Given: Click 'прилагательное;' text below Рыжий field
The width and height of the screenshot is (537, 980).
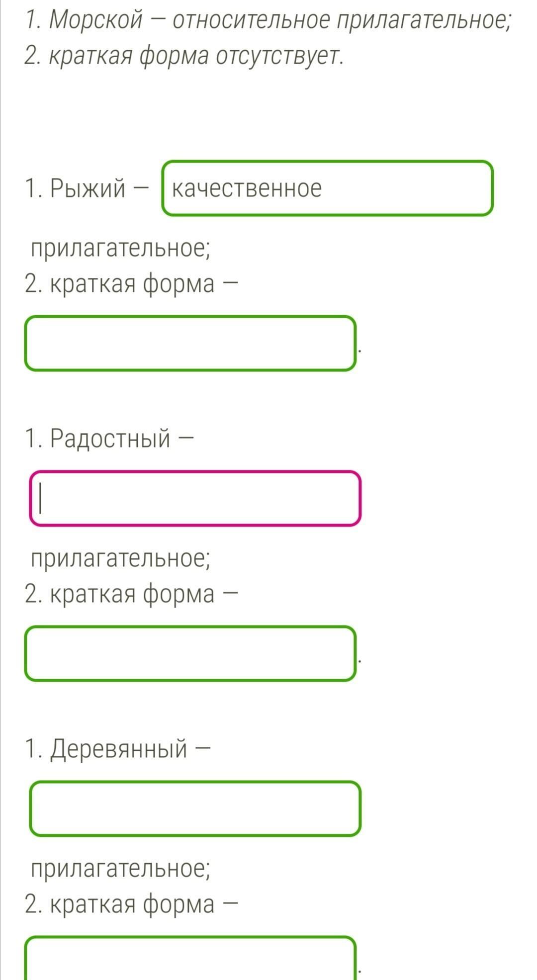Looking at the screenshot, I should [120, 248].
